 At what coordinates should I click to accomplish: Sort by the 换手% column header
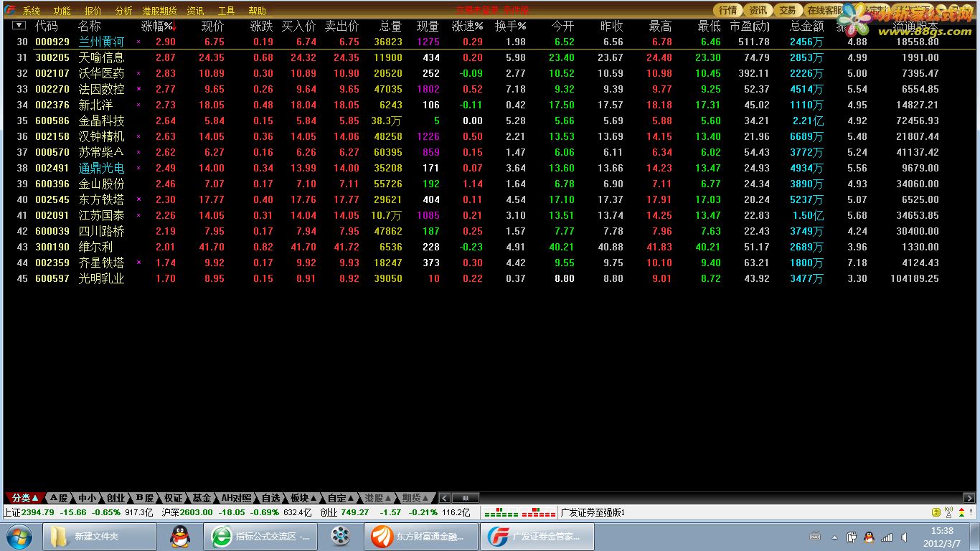[x=510, y=27]
